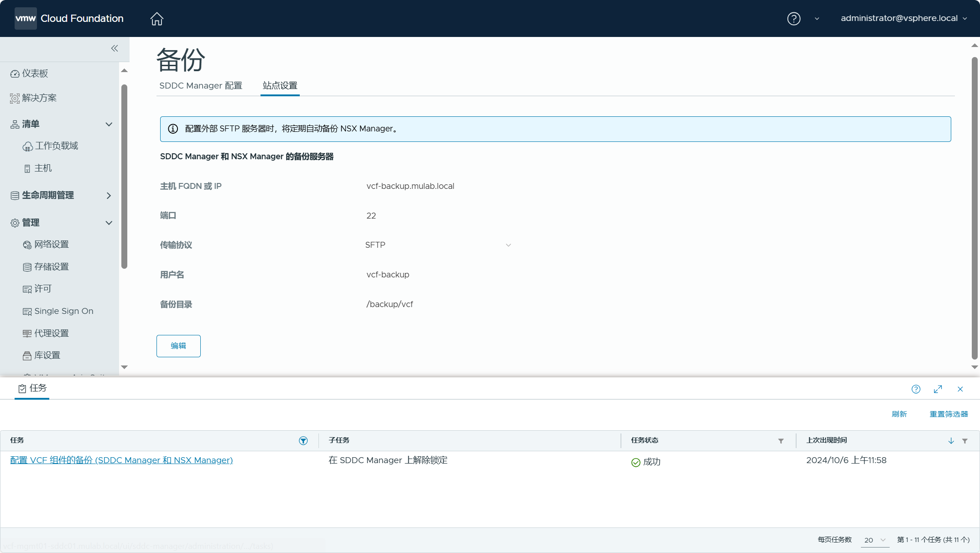Screen dimensions: 980x553
Task: Click 在 SDDC Manager 上解除锁定 subtask
Action: 388,460
